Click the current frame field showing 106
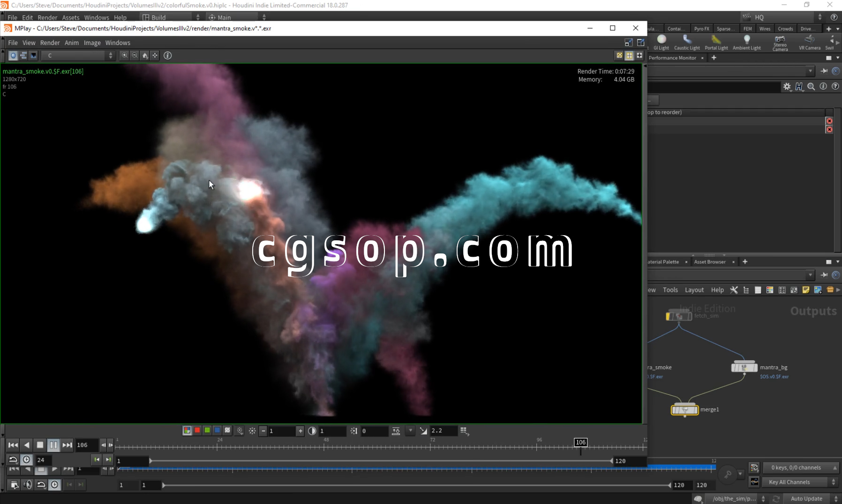This screenshot has width=842, height=504. pyautogui.click(x=87, y=445)
